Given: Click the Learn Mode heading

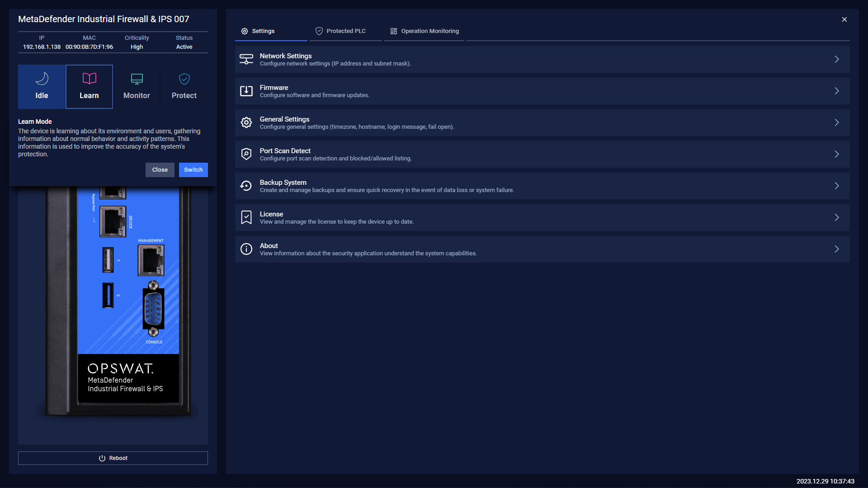Looking at the screenshot, I should point(35,122).
